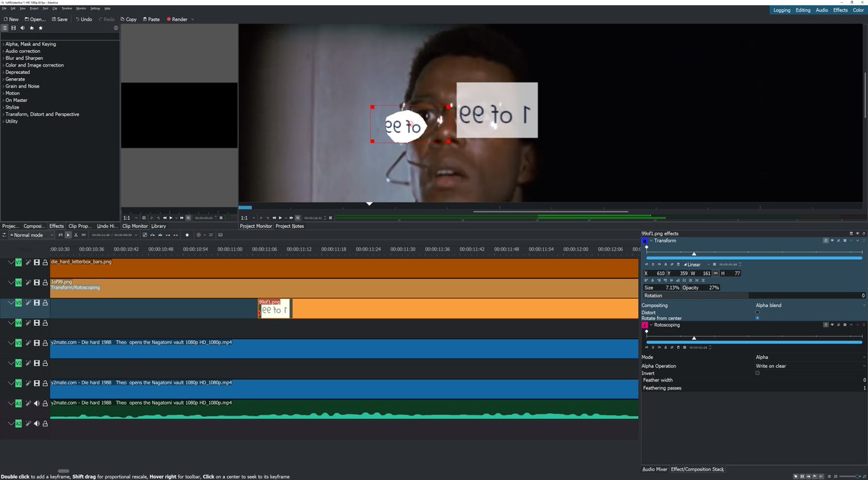Play in the Project Monitor
Image resolution: width=868 pixels, height=480 pixels.
point(281,217)
